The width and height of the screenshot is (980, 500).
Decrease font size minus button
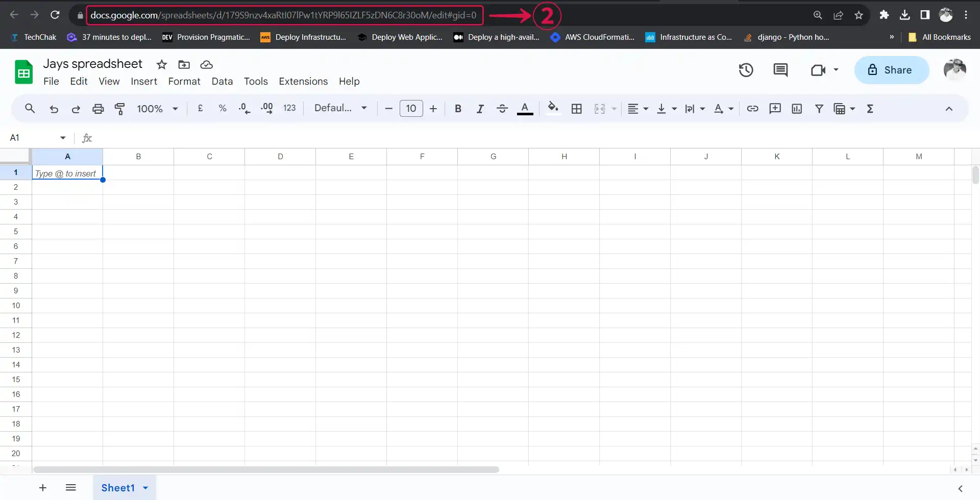click(388, 109)
